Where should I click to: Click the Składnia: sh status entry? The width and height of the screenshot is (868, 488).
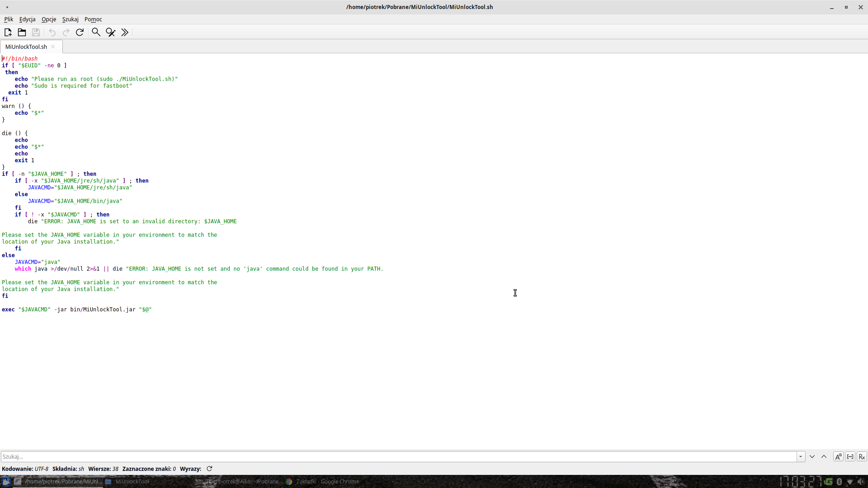68,469
